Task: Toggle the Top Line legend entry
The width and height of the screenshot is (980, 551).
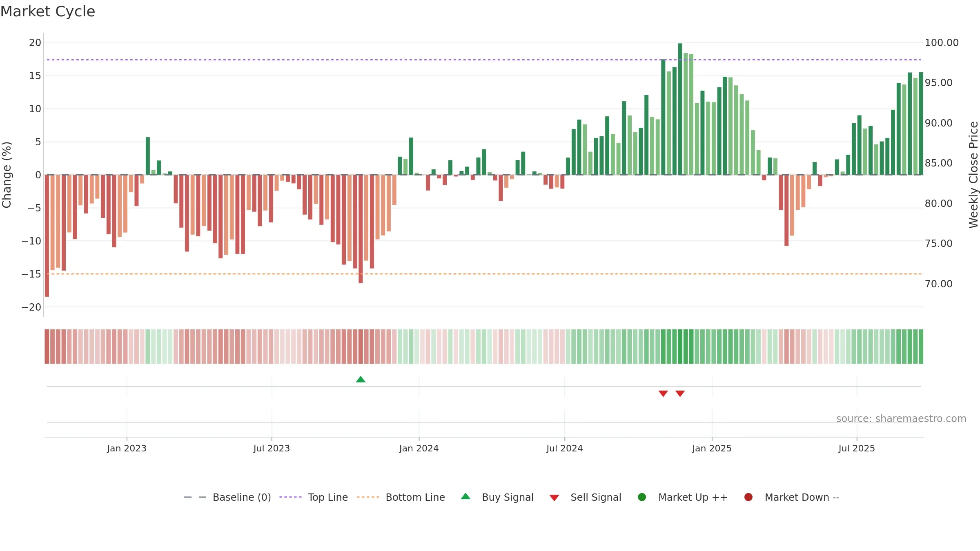Action: point(314,497)
